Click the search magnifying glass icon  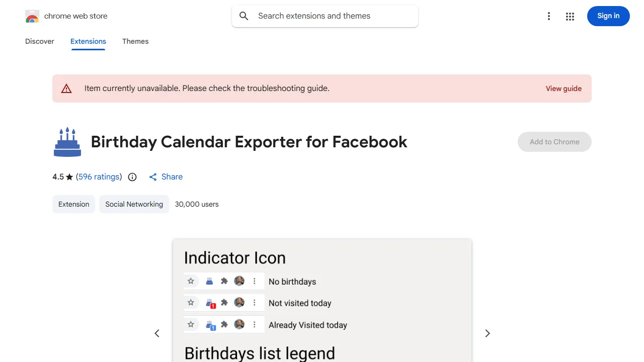pyautogui.click(x=244, y=16)
